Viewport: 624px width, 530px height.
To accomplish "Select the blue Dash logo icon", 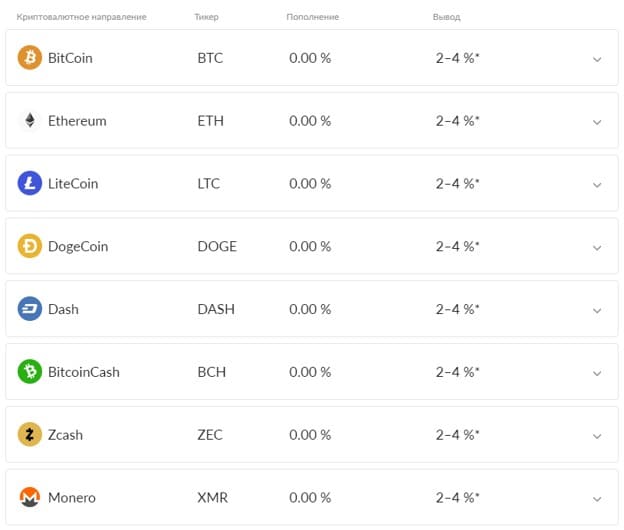I will [30, 309].
